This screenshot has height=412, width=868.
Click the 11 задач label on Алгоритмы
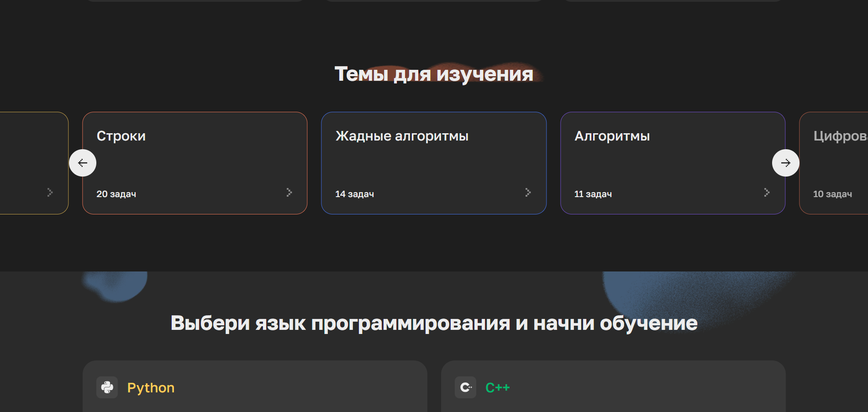point(593,193)
